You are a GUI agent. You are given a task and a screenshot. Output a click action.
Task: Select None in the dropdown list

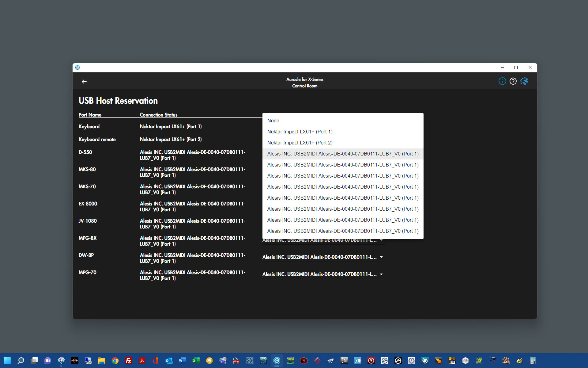point(273,121)
